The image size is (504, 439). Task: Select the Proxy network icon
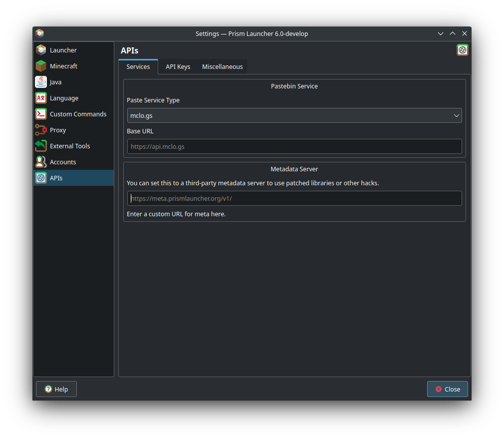(x=41, y=130)
